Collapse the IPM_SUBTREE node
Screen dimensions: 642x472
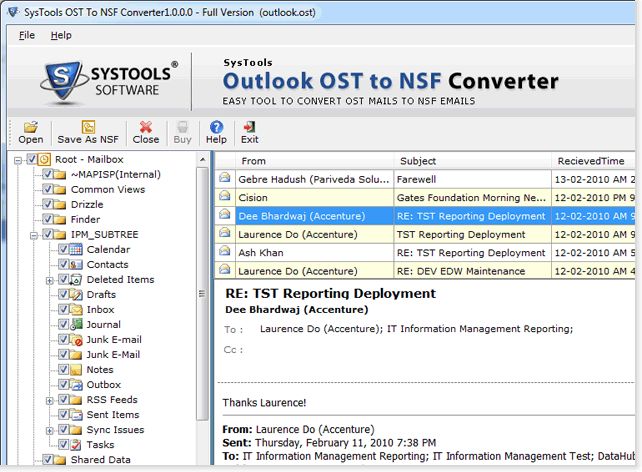[34, 235]
